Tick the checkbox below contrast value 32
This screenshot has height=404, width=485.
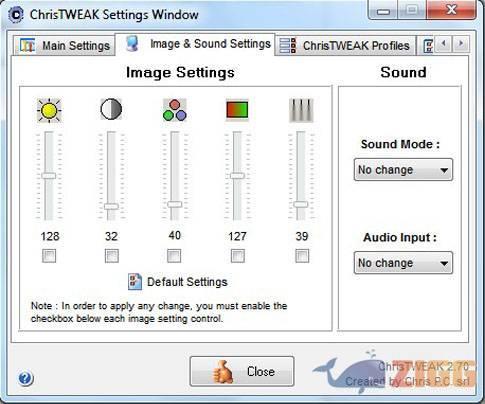pos(112,256)
